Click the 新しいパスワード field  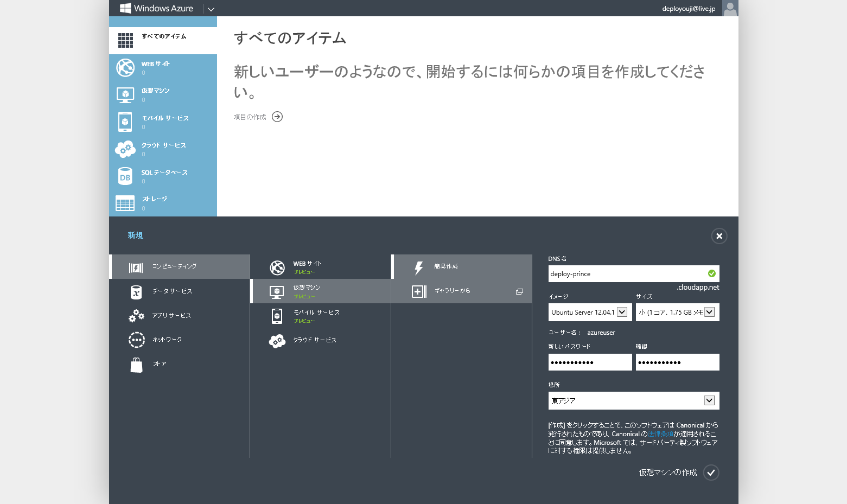pyautogui.click(x=590, y=362)
